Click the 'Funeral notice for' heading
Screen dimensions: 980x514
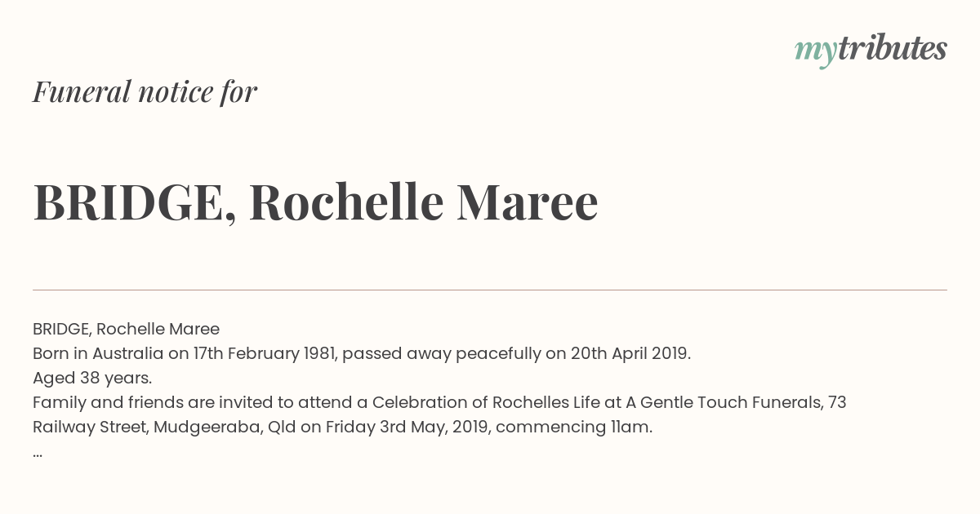(145, 92)
